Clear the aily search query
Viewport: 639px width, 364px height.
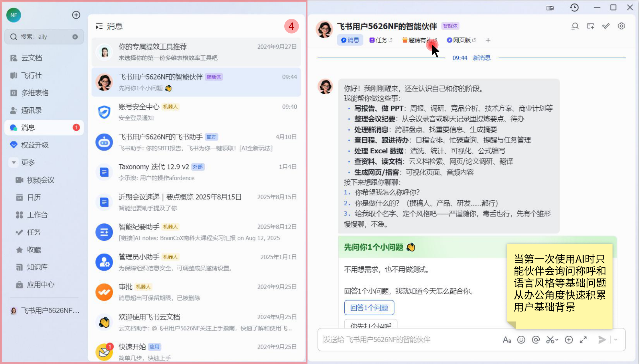(75, 37)
